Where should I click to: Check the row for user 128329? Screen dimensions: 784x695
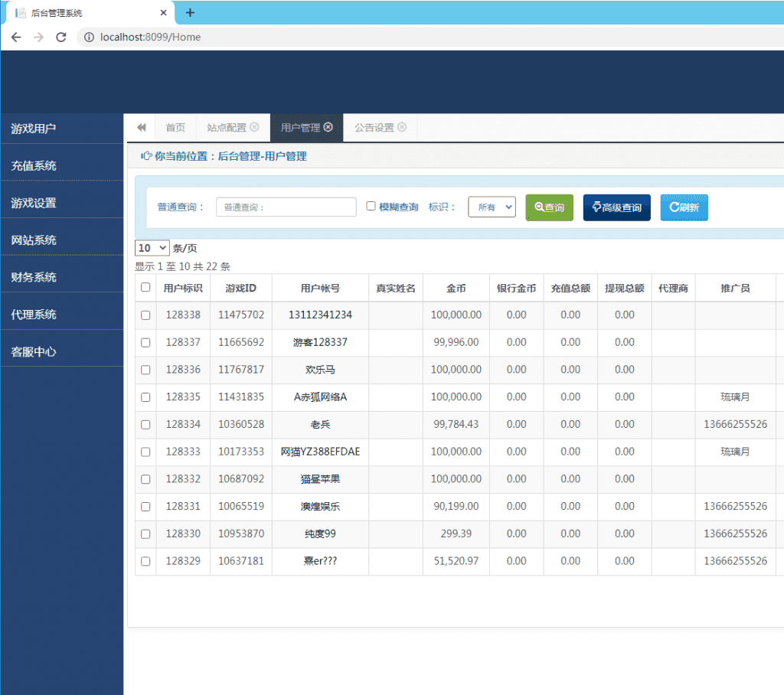(145, 561)
